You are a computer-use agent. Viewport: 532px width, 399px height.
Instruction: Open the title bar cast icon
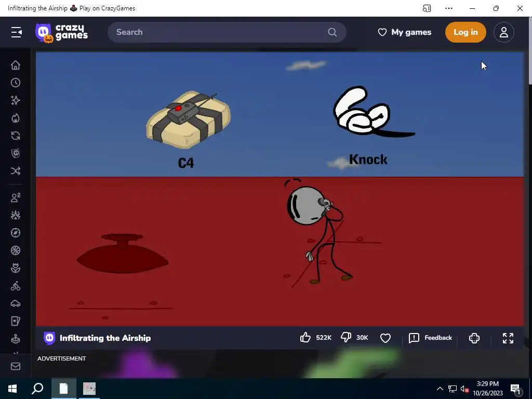427,8
